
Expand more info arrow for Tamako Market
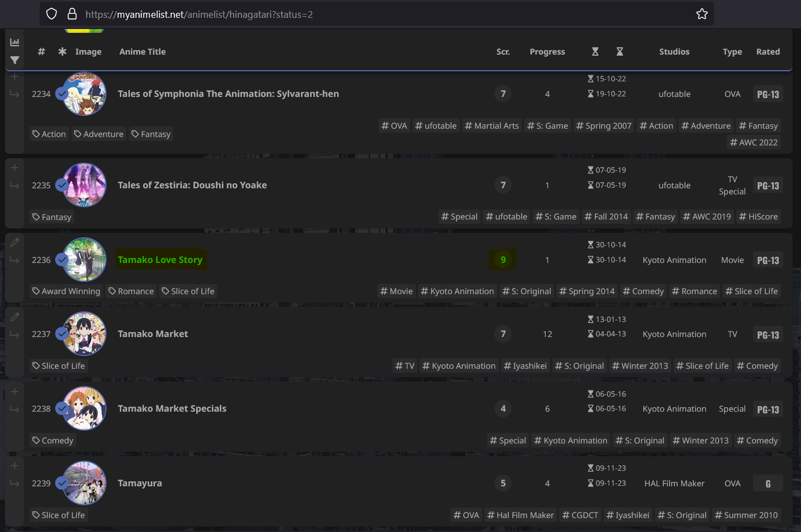click(x=14, y=334)
